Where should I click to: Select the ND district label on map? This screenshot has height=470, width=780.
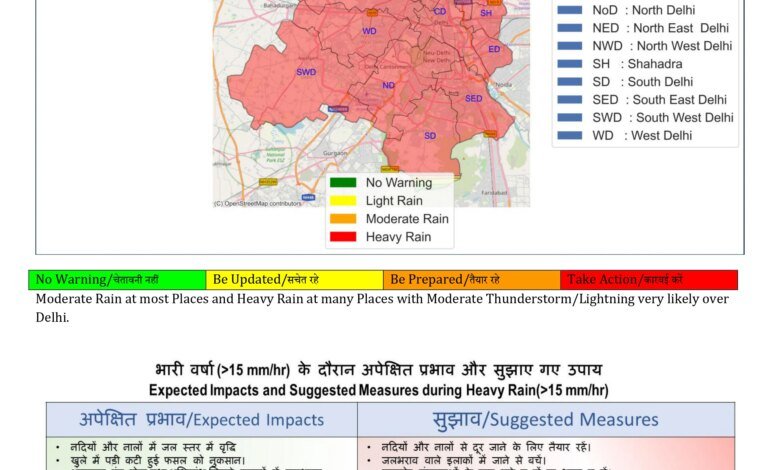pyautogui.click(x=389, y=86)
